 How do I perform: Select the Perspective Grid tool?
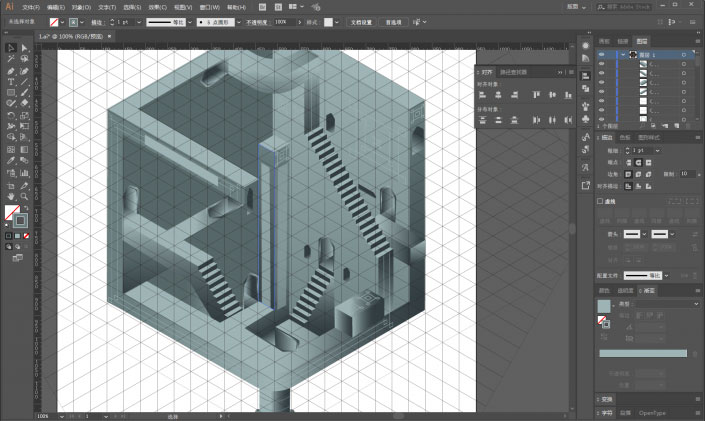click(24, 137)
